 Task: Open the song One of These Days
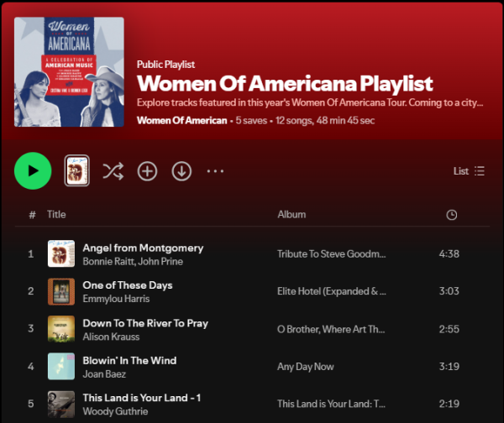pyautogui.click(x=128, y=285)
